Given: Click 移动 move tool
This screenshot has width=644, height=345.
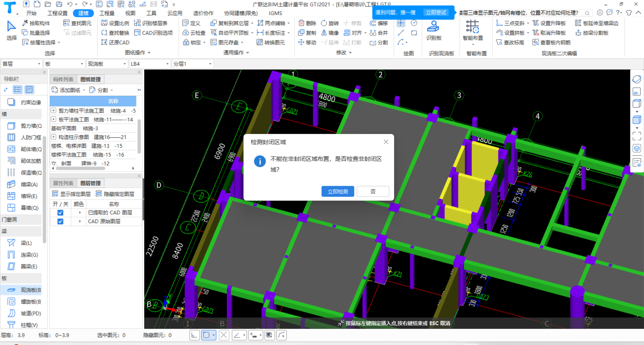Looking at the screenshot, I should (307, 43).
